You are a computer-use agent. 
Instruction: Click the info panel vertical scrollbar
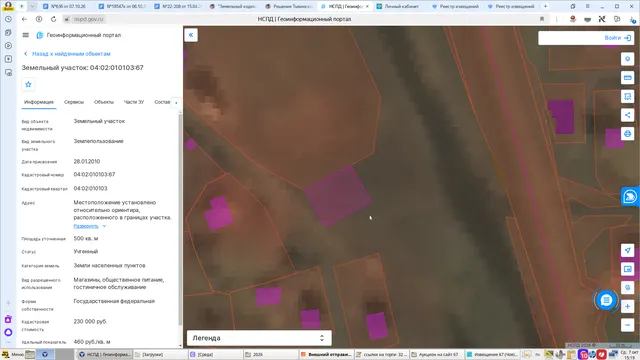click(x=180, y=220)
